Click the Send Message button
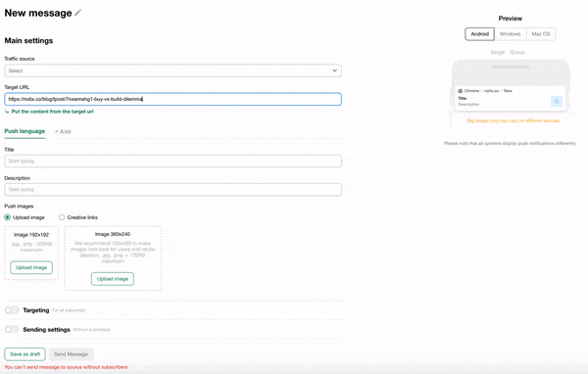The width and height of the screenshot is (588, 374). click(x=71, y=354)
